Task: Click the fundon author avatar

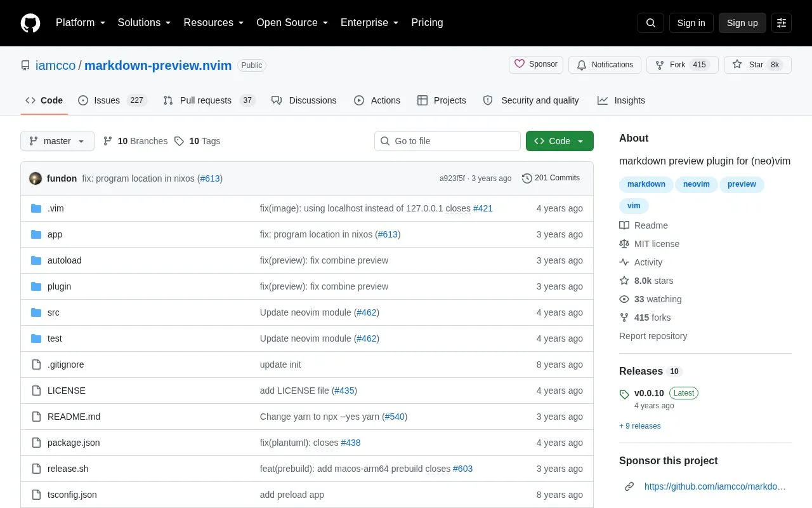Action: tap(36, 178)
